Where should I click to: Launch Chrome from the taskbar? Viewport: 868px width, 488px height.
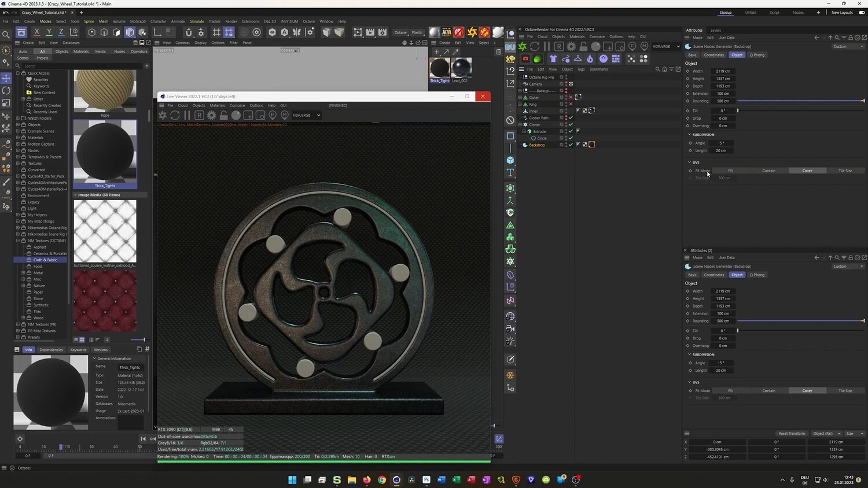tap(382, 480)
